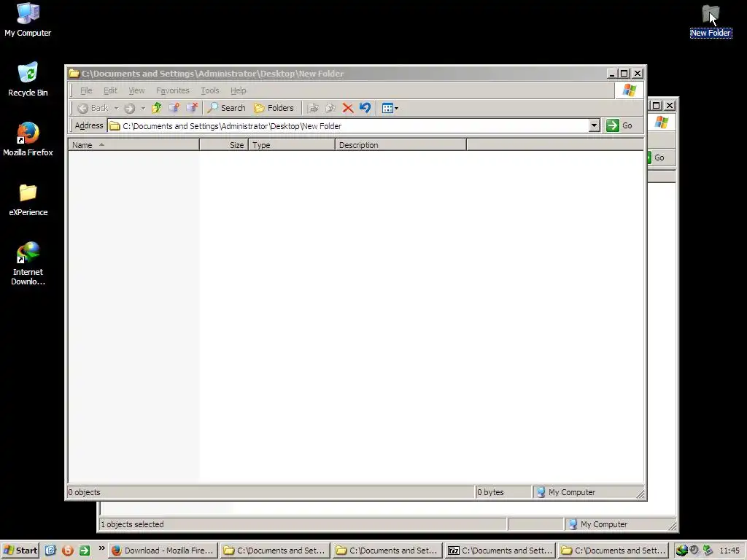
Task: Click Disconnect Network Drive toolbar icon
Action: pos(192,108)
